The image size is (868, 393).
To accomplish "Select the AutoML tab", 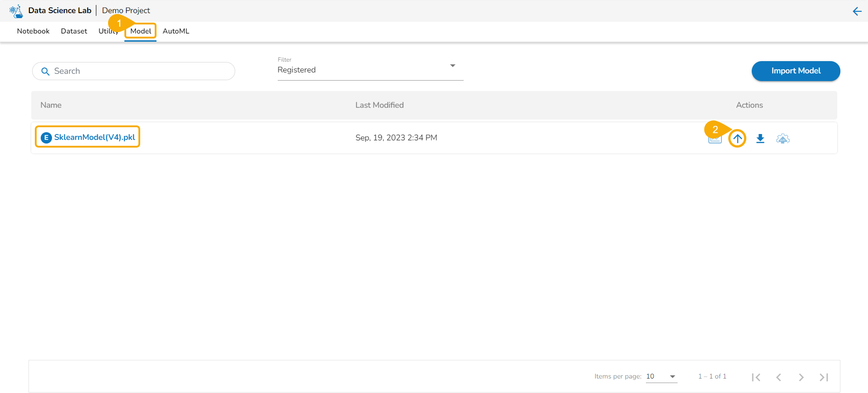I will point(176,31).
